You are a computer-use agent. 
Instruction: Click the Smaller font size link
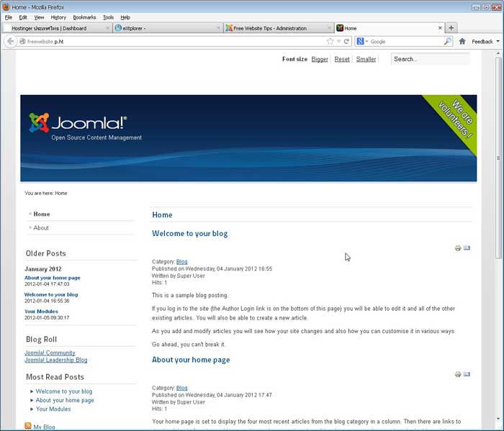click(366, 59)
